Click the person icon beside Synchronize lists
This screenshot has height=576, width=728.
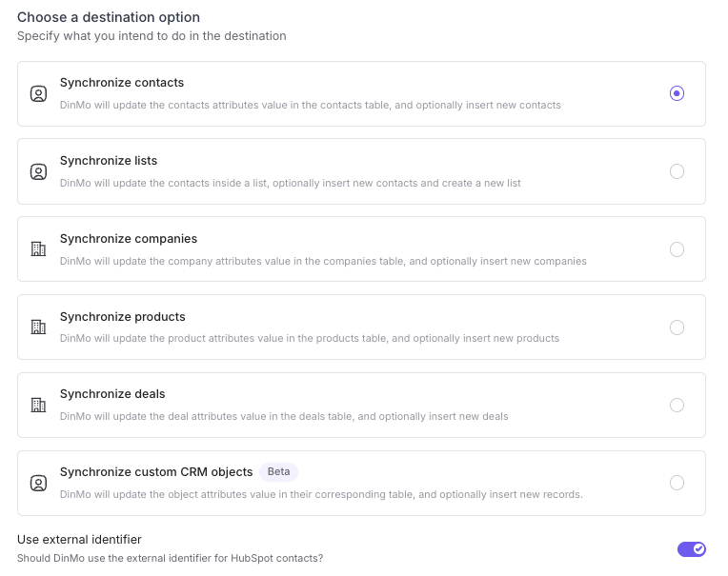[38, 171]
